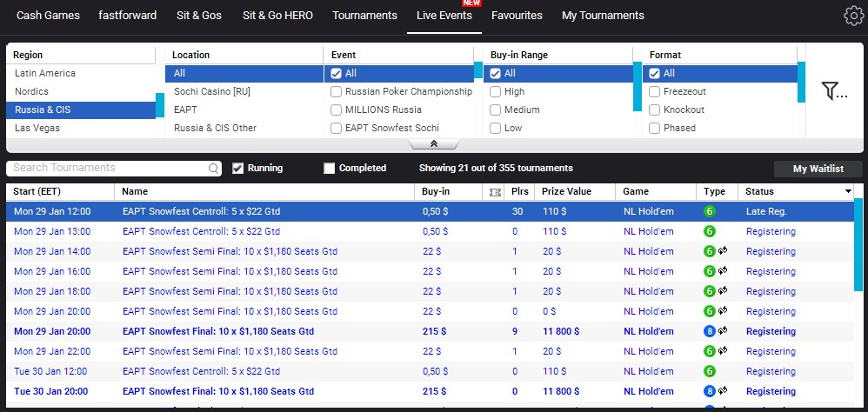Open the Favourites tab
The width and height of the screenshot is (868, 412).
point(517,16)
